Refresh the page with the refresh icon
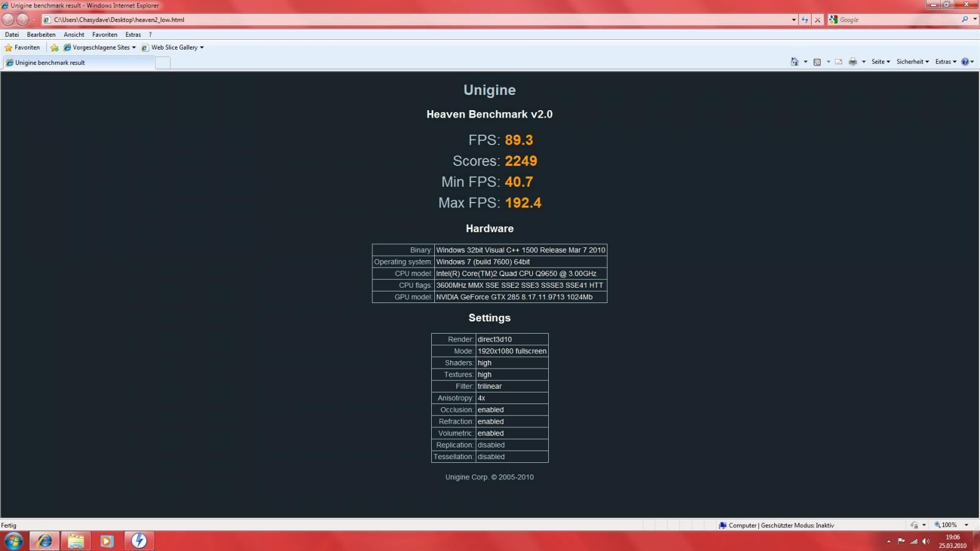The height and width of the screenshot is (551, 980). [805, 20]
